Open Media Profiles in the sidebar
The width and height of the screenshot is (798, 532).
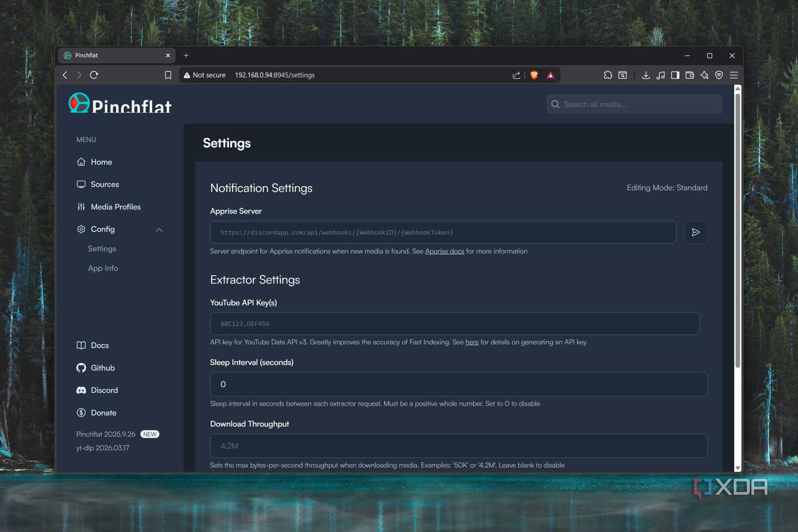click(x=109, y=207)
